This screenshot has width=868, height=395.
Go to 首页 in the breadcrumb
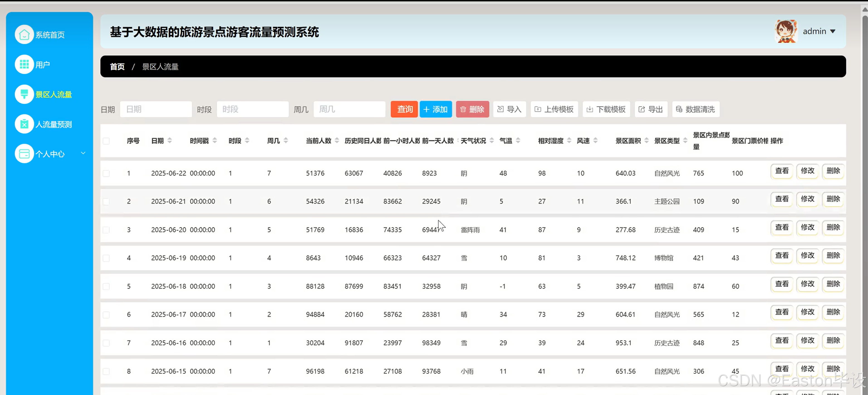coord(117,67)
